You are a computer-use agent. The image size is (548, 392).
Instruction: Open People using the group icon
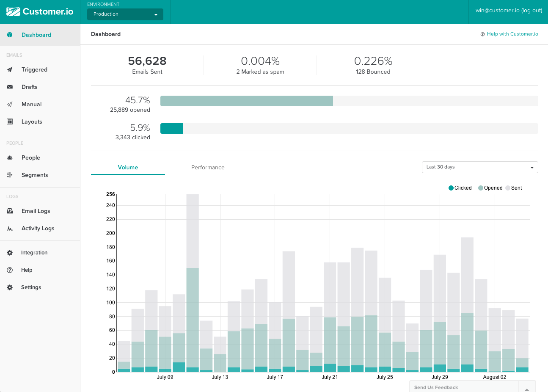(9, 157)
